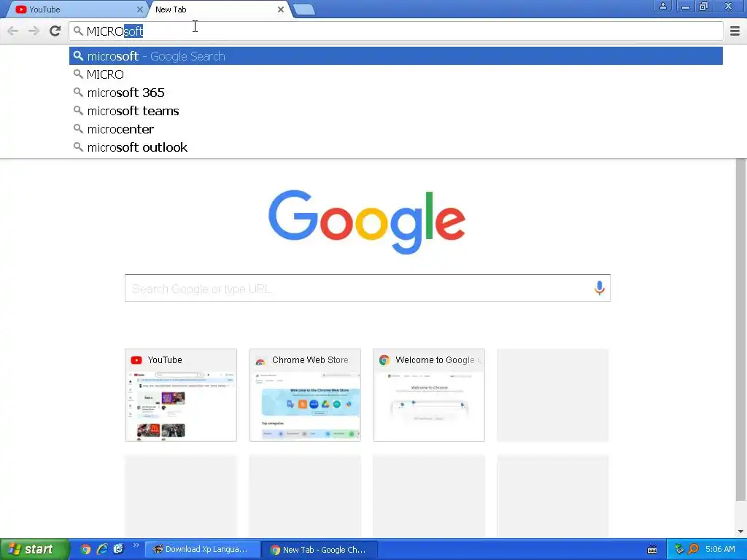Switch to the YouTube tab
The image size is (747, 560).
[x=76, y=9]
